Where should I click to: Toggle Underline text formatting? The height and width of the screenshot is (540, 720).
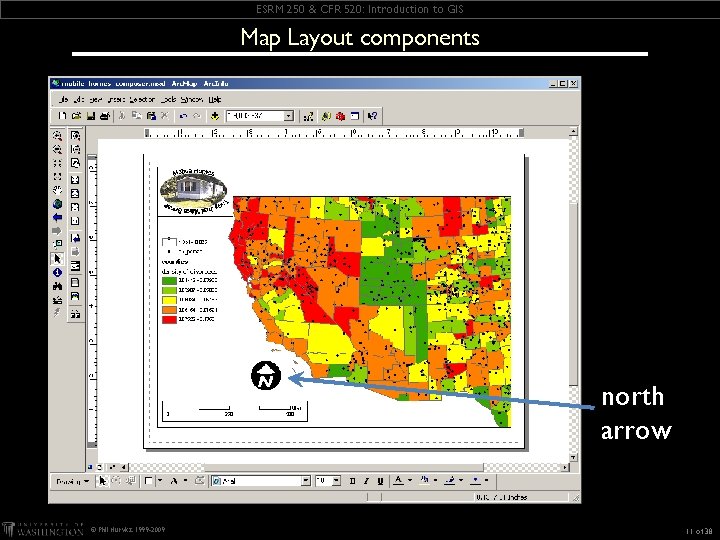point(380,481)
